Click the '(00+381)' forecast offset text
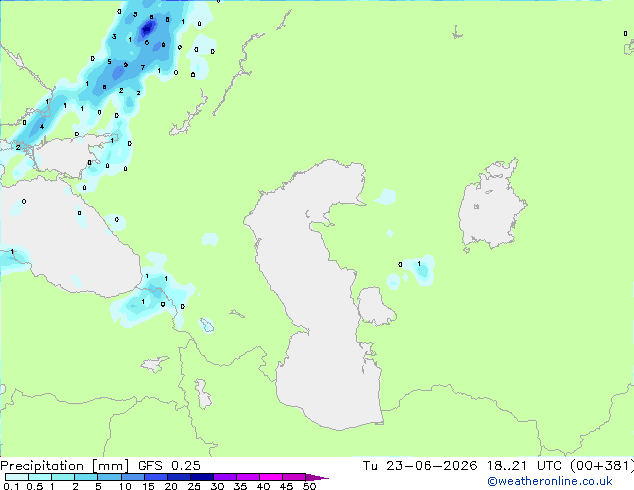 click(602, 466)
